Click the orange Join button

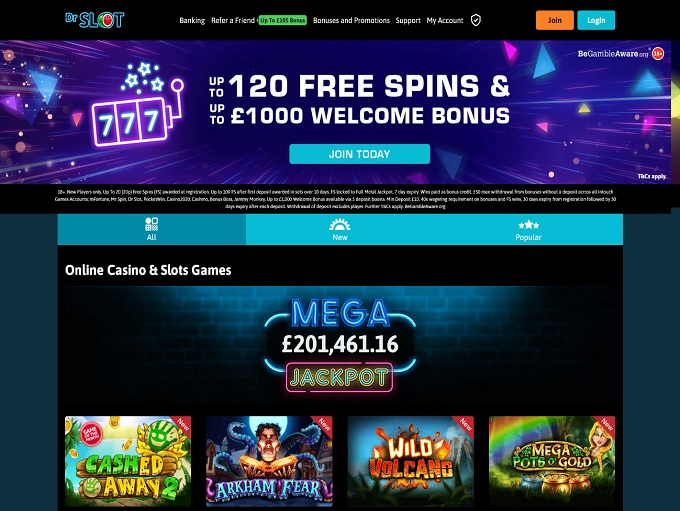[555, 20]
